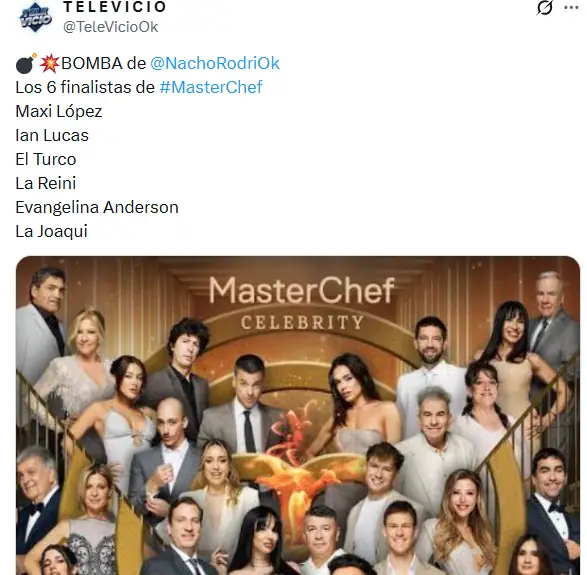Select the 'Evangelina Anderson' line
Viewport: 587px width, 575px height.
97,207
